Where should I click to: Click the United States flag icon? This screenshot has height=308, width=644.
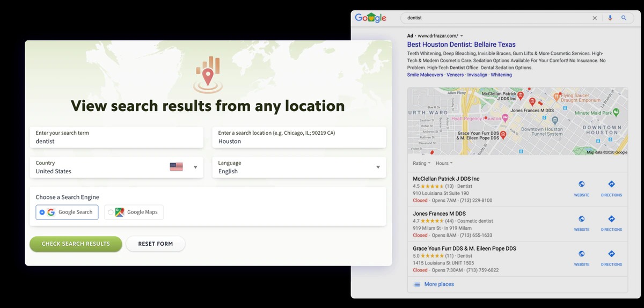click(x=177, y=167)
